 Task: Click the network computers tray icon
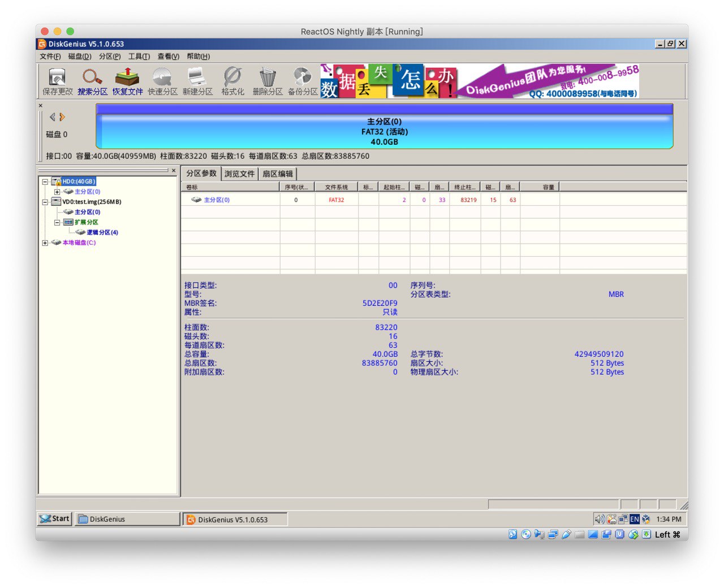tap(623, 519)
